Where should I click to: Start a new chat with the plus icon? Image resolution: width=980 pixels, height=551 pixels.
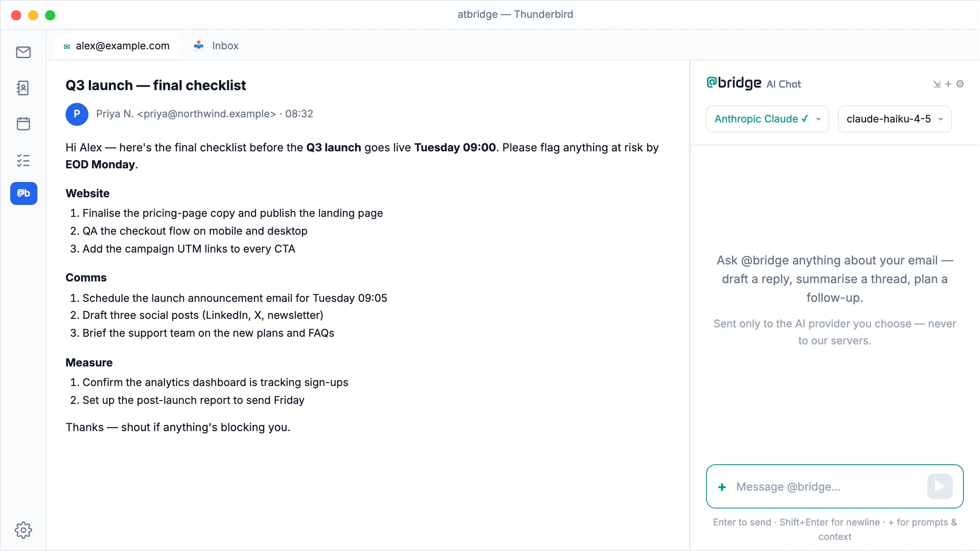948,84
